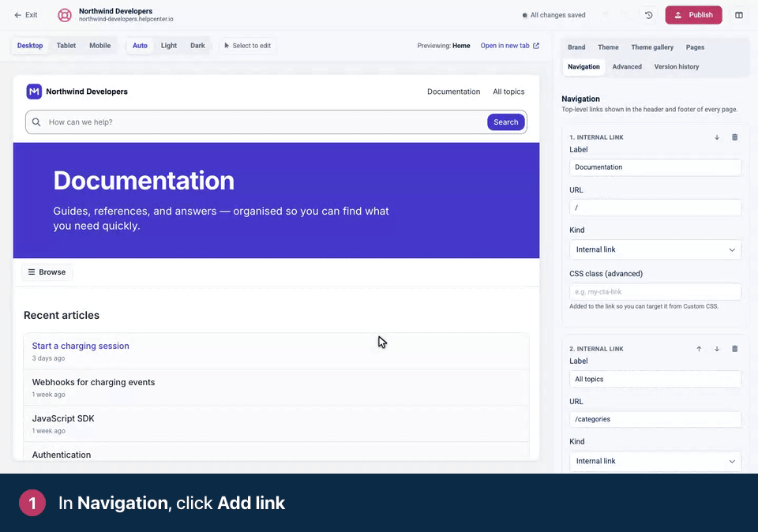This screenshot has height=532, width=758.
Task: Open the Pages tab
Action: 695,47
